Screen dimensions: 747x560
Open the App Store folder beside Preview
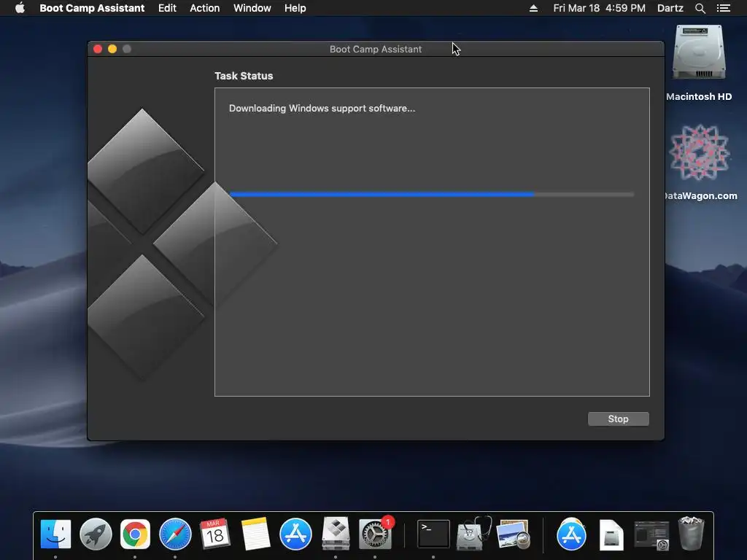click(x=570, y=534)
